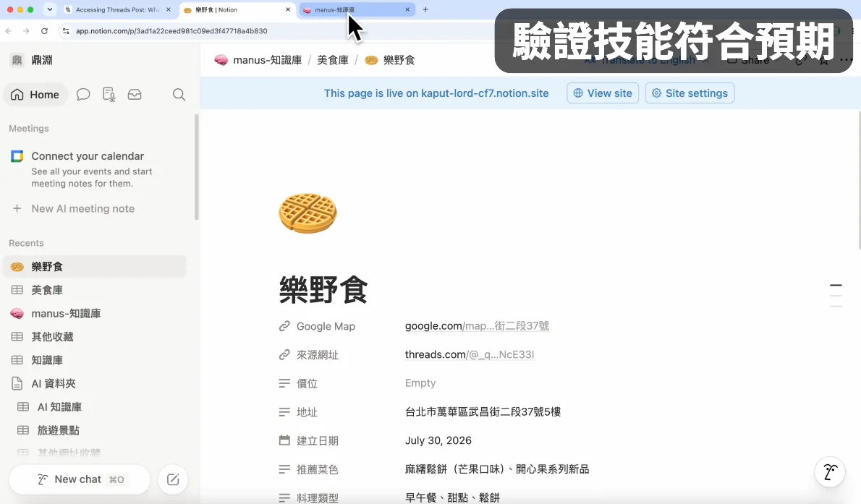
Task: Go to manus-知識庫 breadcrumb
Action: click(258, 60)
